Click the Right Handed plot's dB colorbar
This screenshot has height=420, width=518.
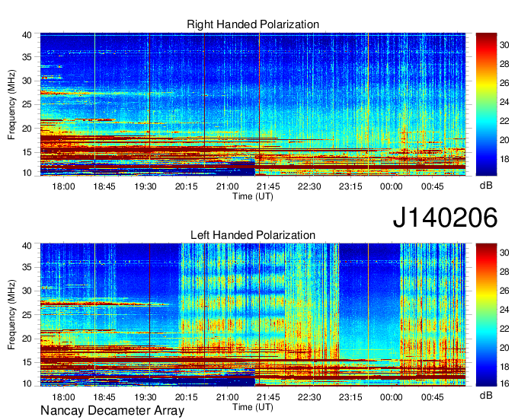point(486,104)
